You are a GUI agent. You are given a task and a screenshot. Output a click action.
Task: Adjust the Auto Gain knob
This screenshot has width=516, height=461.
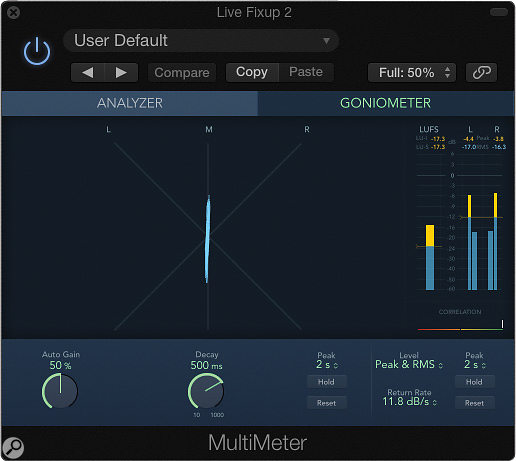(x=60, y=391)
